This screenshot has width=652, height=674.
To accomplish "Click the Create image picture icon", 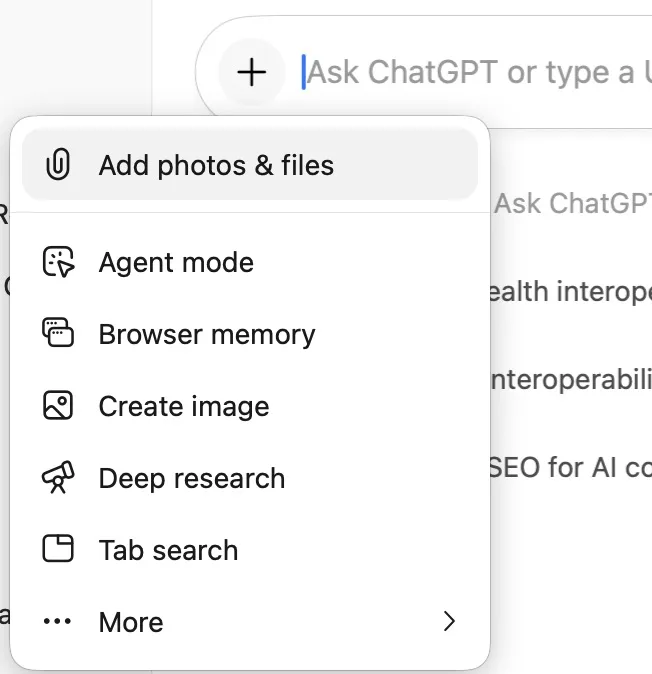I will 58,405.
